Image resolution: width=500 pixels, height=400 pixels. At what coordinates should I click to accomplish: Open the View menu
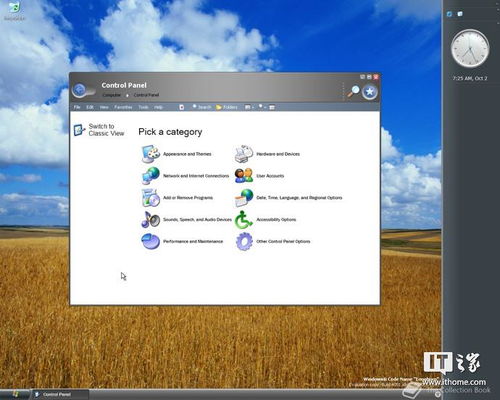[x=104, y=107]
